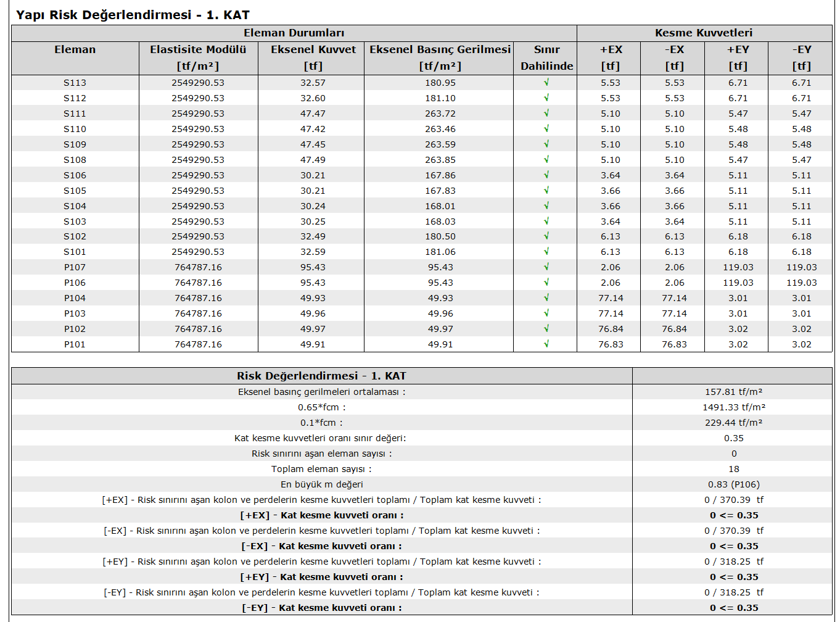Click the 1491.33 tf/m² value for 0.65*fcm
The image size is (840, 622).
point(733,407)
